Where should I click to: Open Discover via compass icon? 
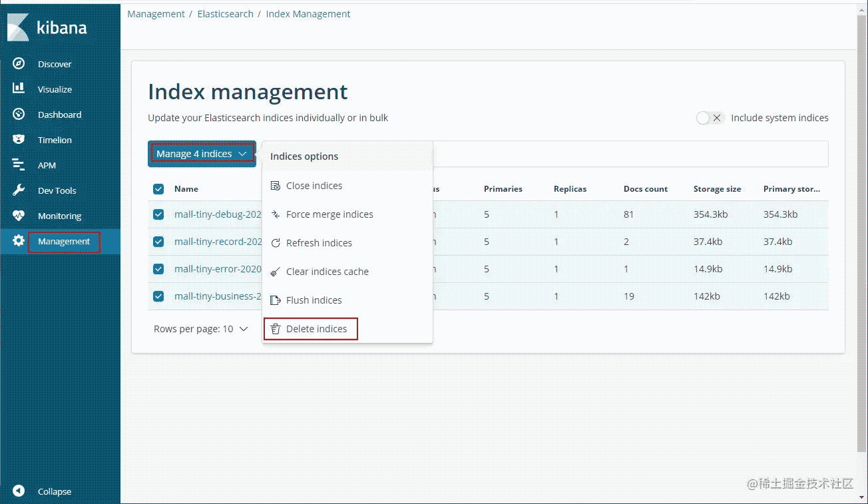19,64
